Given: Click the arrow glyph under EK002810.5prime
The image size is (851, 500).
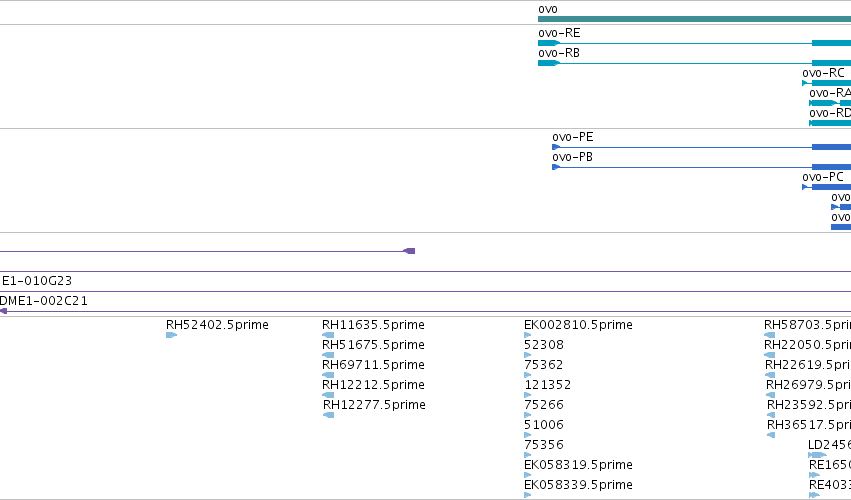Looking at the screenshot, I should pos(528,335).
